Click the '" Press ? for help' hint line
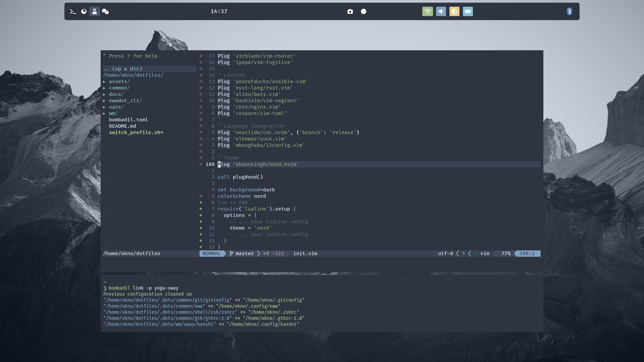644x362 pixels. pos(130,56)
